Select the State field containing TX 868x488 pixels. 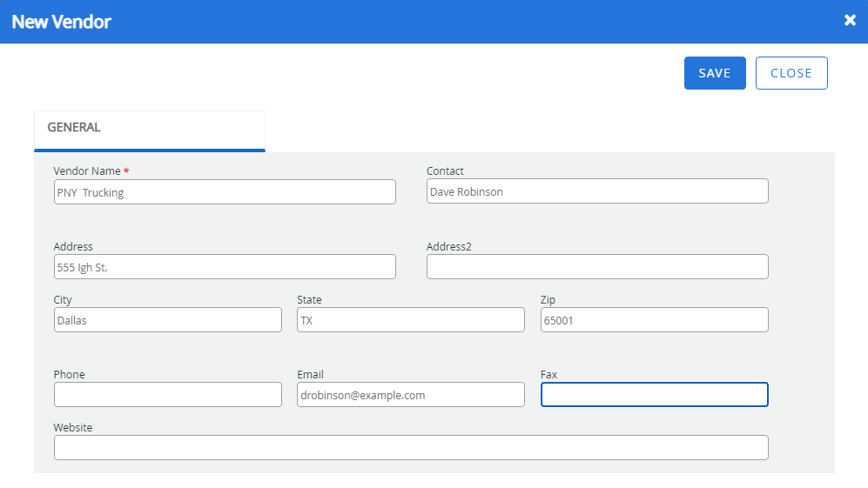coord(411,320)
